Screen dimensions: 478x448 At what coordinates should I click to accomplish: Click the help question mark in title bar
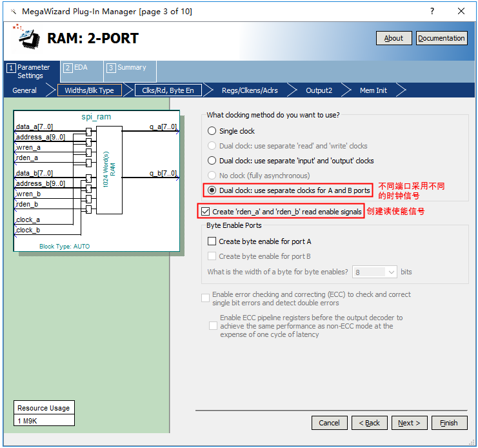pyautogui.click(x=432, y=12)
